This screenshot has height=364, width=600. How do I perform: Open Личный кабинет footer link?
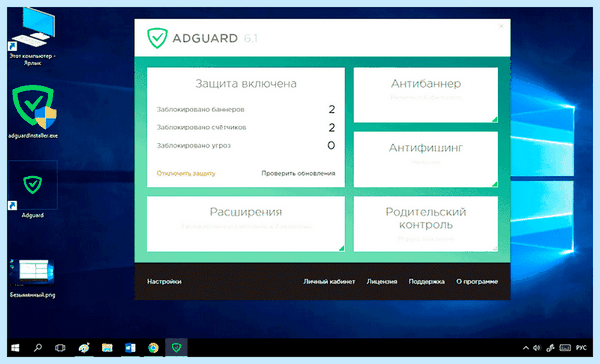329,281
